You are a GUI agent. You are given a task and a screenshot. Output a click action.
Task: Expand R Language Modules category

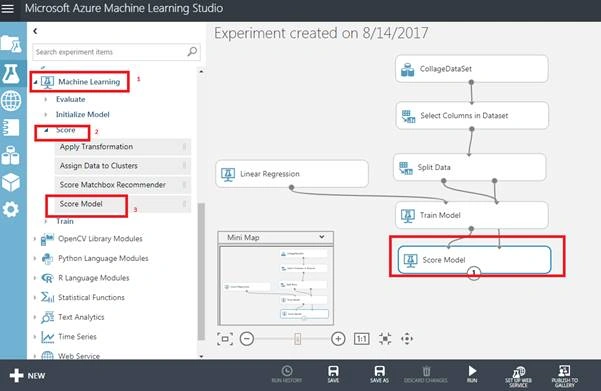point(34,278)
